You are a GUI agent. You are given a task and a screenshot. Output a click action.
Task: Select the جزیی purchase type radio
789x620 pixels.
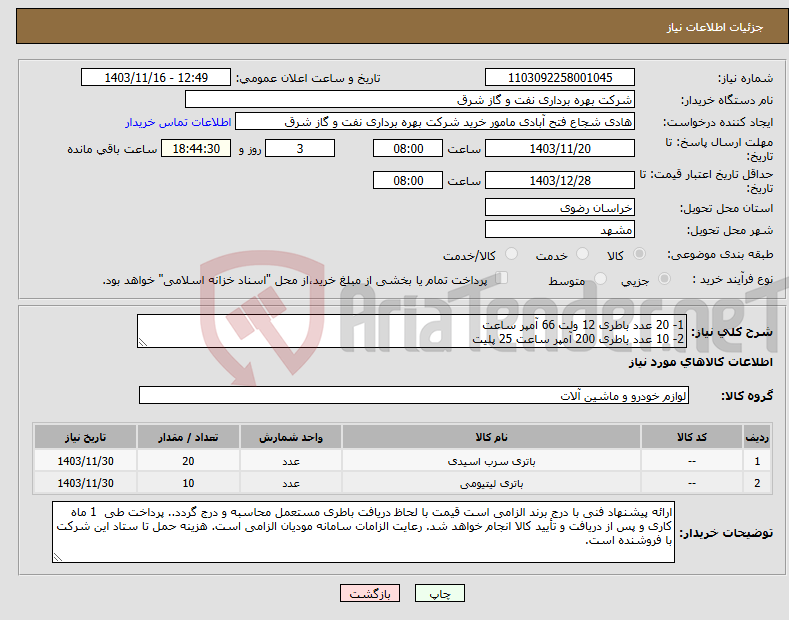click(x=664, y=279)
